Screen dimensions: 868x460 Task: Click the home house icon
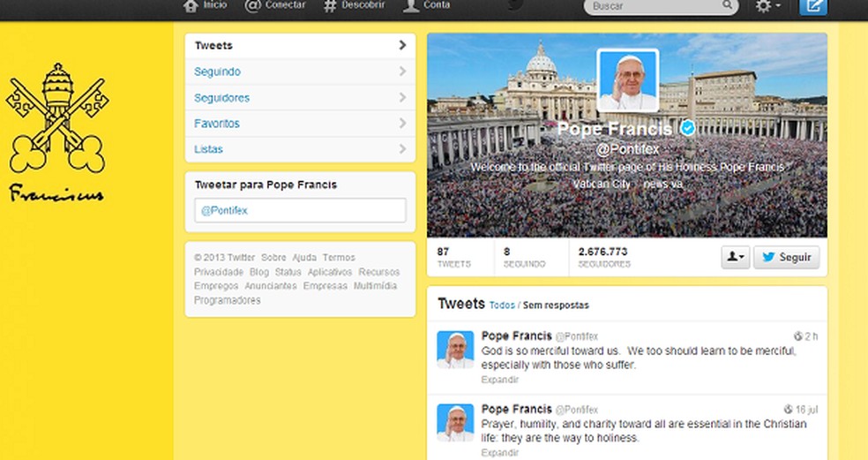click(191, 5)
